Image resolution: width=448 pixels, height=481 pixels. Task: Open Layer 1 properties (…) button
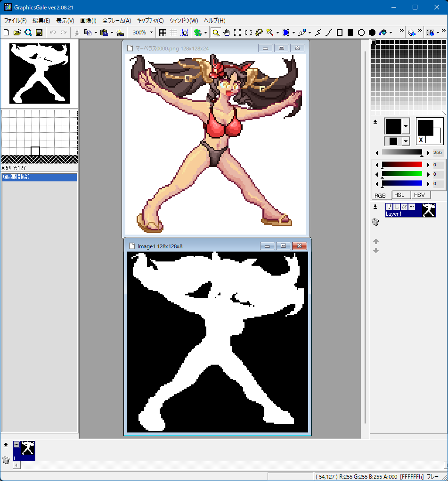click(x=412, y=207)
